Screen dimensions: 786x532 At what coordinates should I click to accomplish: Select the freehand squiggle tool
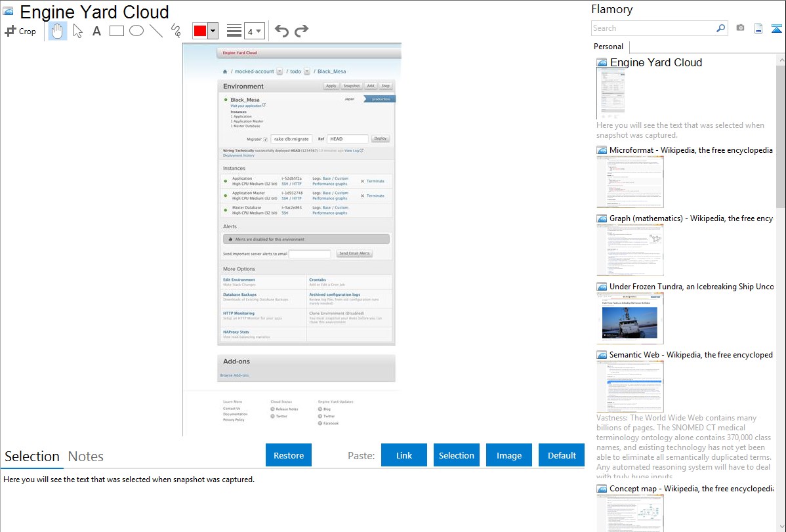[x=175, y=31]
